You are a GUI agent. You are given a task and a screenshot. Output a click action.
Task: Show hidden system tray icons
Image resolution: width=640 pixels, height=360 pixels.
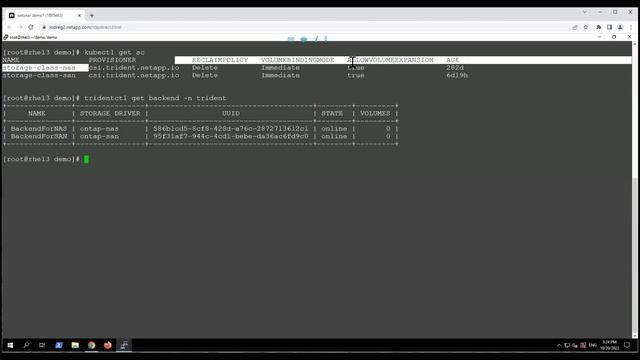[x=559, y=345]
